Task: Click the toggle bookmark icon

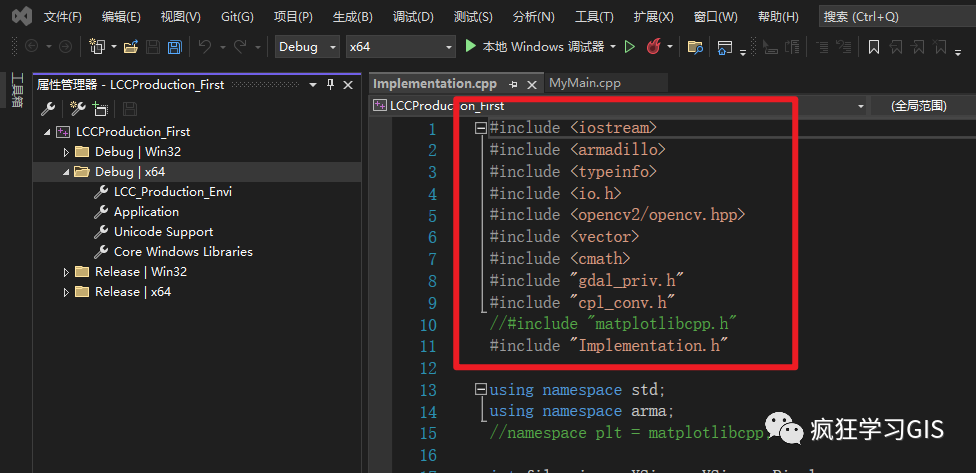Action: coord(874,47)
